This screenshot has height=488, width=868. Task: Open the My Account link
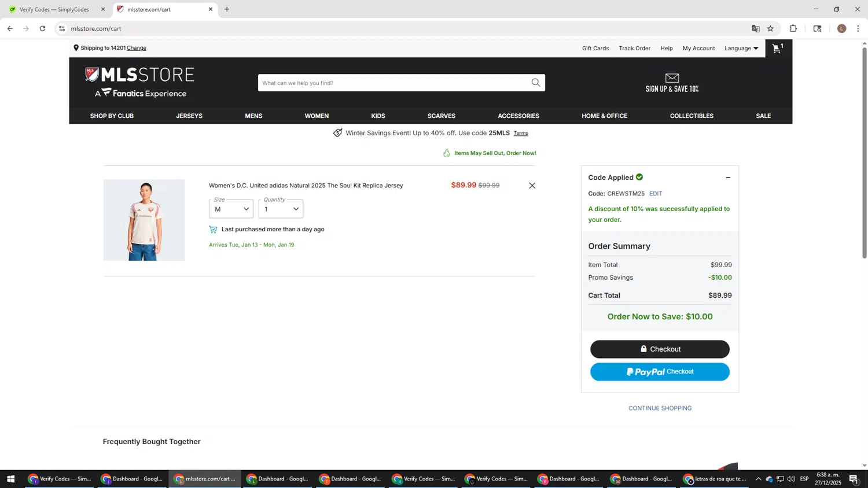(x=698, y=49)
